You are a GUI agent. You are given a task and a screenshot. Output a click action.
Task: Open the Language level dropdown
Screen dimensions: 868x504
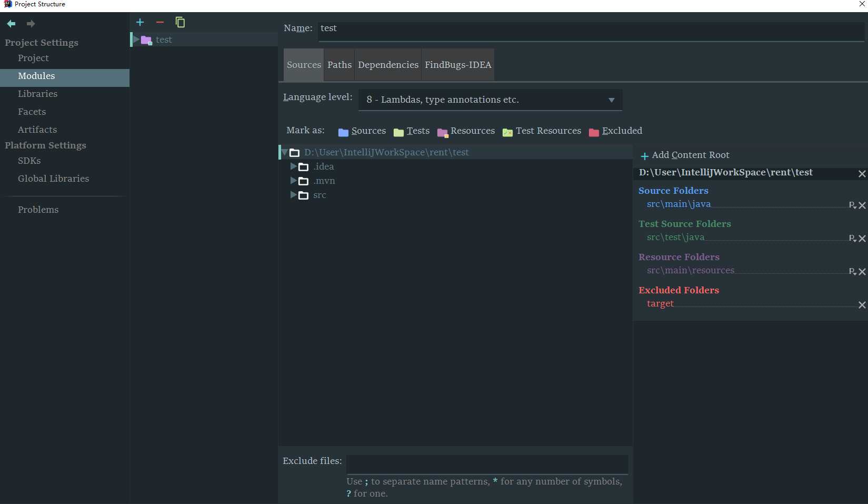click(x=490, y=100)
